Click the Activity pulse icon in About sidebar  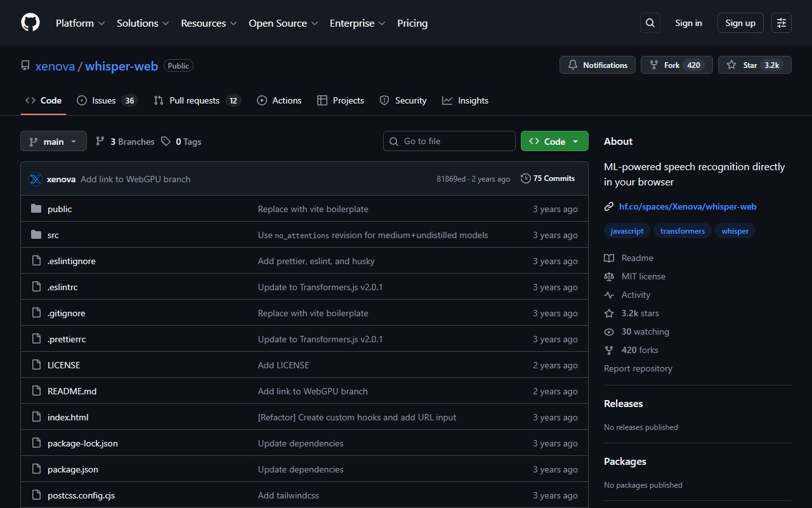pyautogui.click(x=609, y=295)
